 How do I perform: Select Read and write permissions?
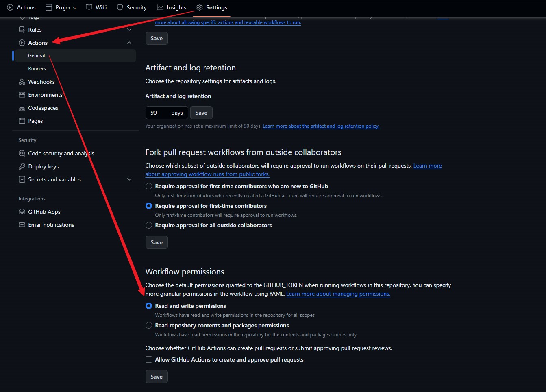149,306
